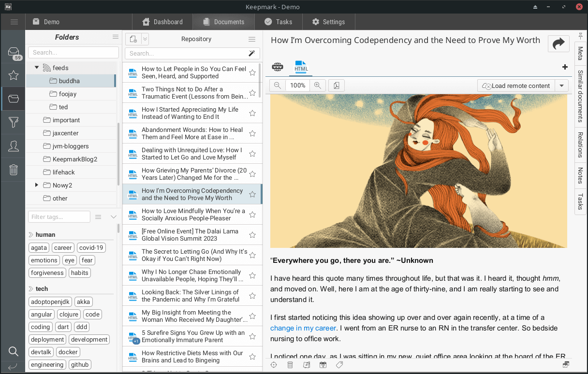Zoom out the document preview

(x=277, y=86)
